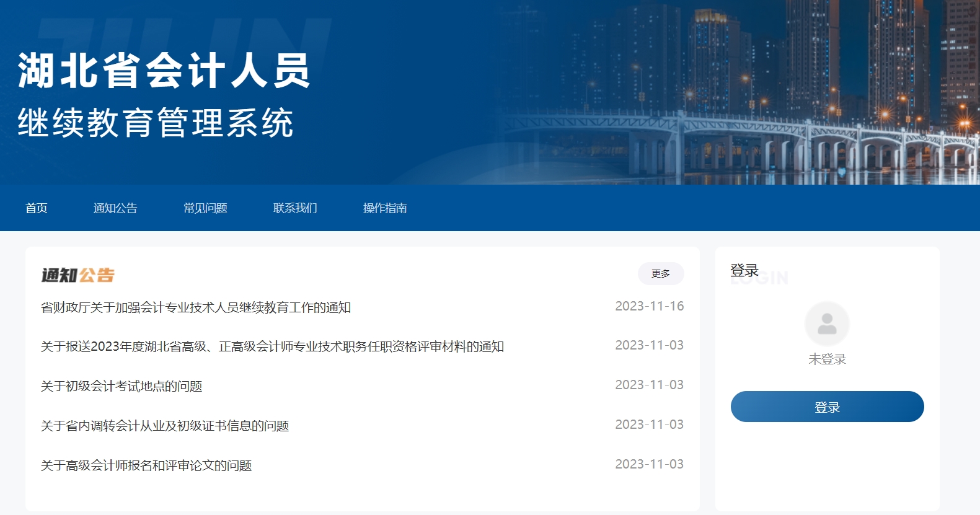Click the 通知公告 section heading logo
Screen dimensions: 980x515
[x=78, y=275]
